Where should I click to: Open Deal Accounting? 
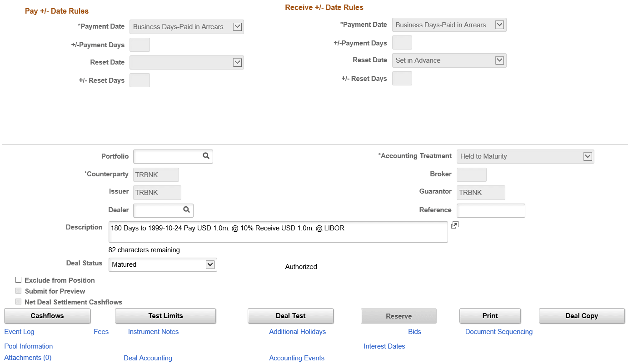(148, 358)
